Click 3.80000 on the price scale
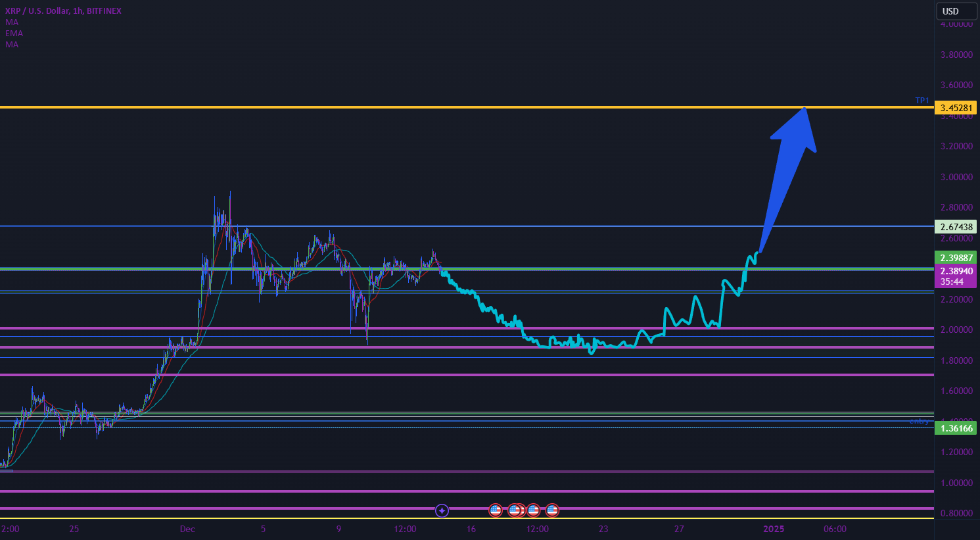The height and width of the screenshot is (540, 980). tap(956, 55)
